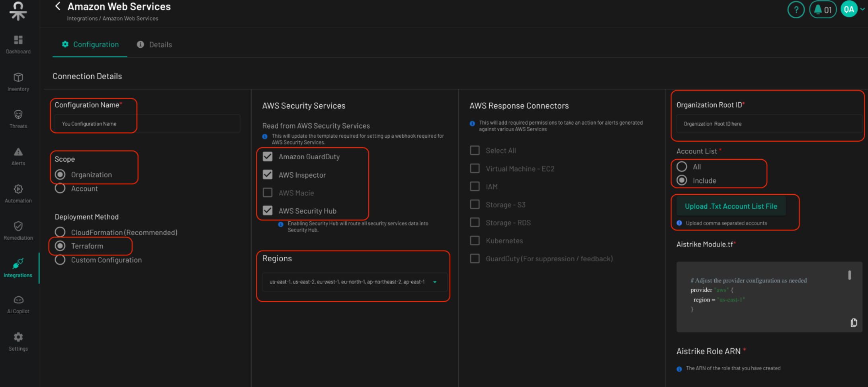The height and width of the screenshot is (387, 868).
Task: Enable the Storage - S3 connector
Action: [x=475, y=204]
